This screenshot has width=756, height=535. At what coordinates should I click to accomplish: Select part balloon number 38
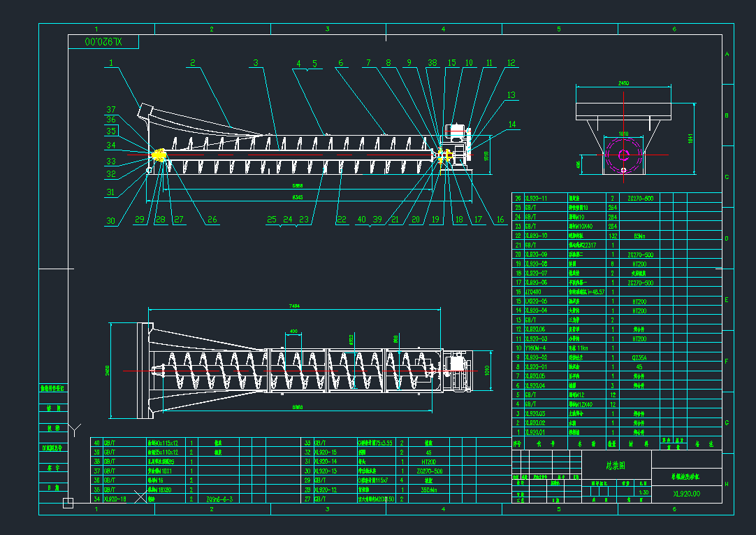pos(432,63)
